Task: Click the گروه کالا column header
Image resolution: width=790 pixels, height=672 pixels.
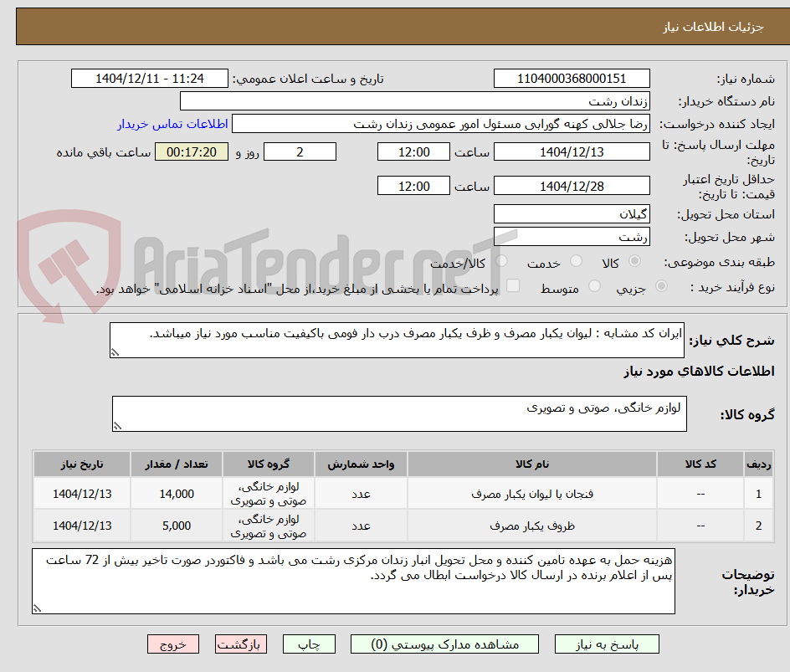Action: [269, 464]
